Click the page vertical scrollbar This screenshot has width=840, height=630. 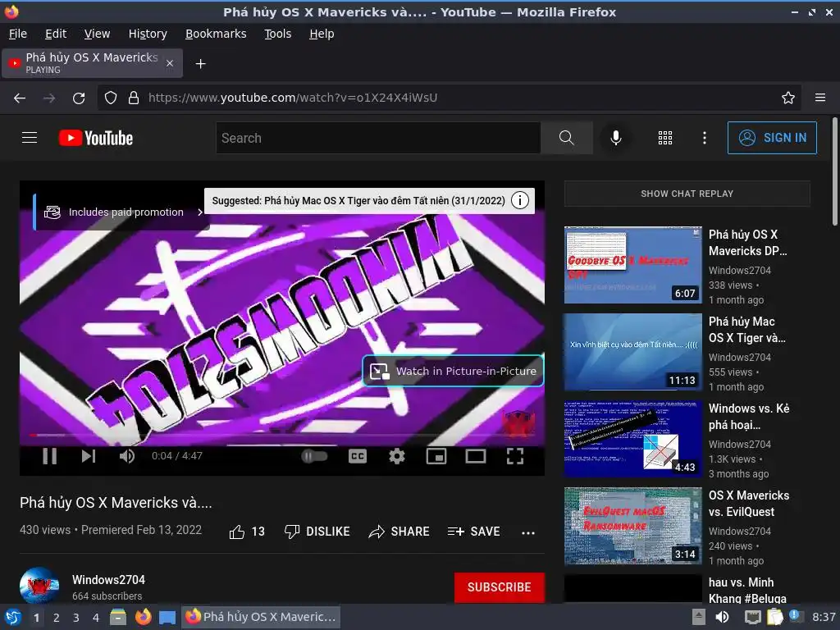[834, 171]
